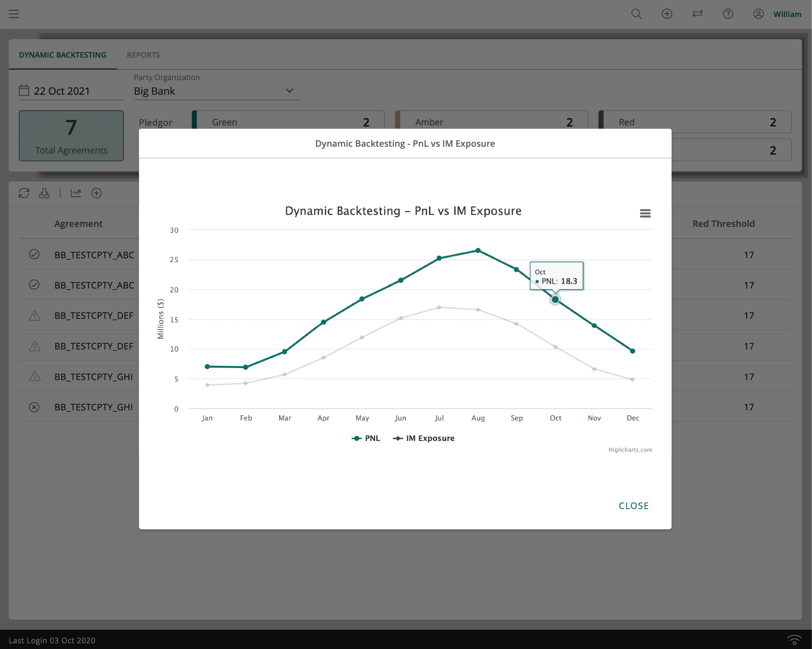Select the Dynamic Backtesting tab

coord(63,55)
